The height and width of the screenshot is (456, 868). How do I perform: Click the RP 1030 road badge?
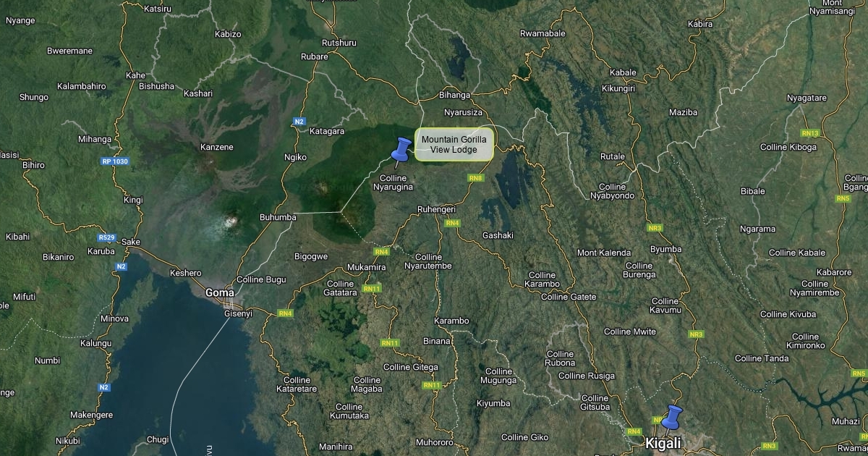(x=114, y=161)
